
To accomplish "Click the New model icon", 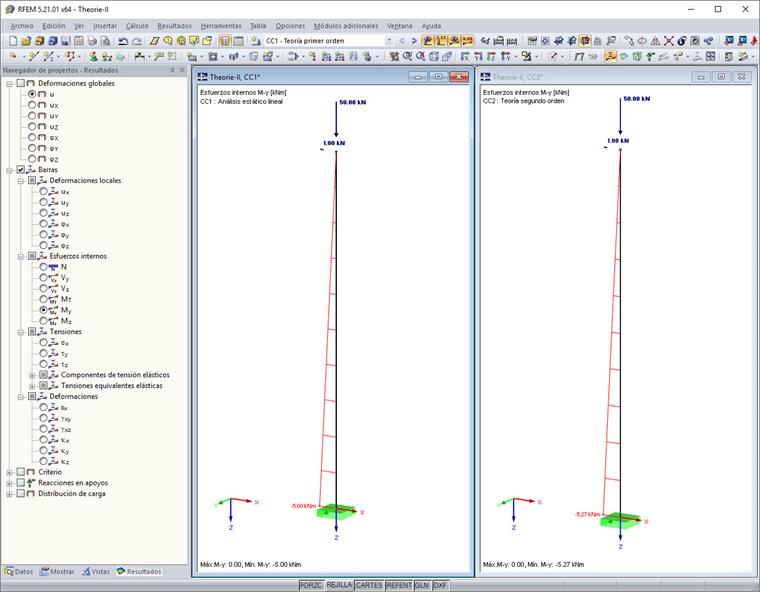I will coord(13,41).
